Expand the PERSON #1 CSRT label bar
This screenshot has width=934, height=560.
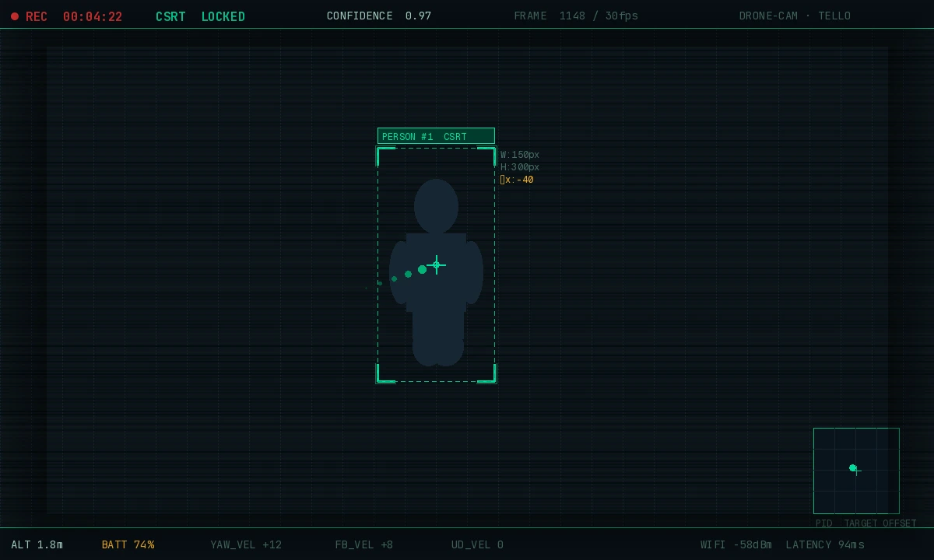coord(436,136)
